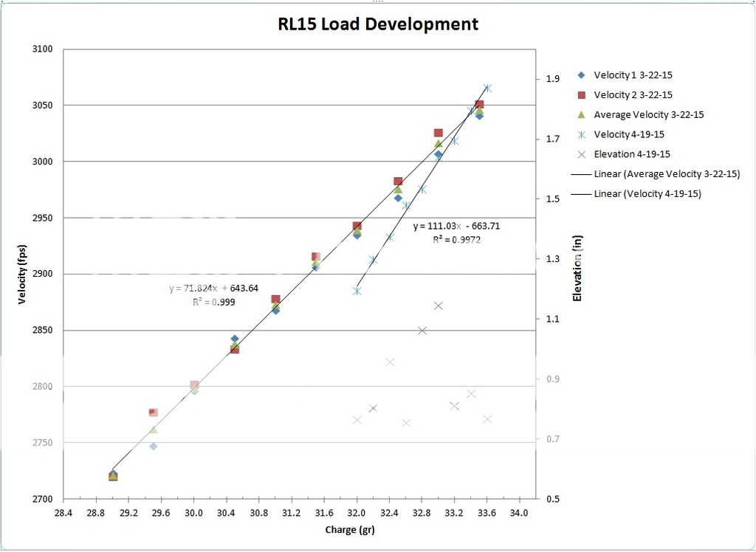Select the R² = 0.9972 label

[457, 239]
